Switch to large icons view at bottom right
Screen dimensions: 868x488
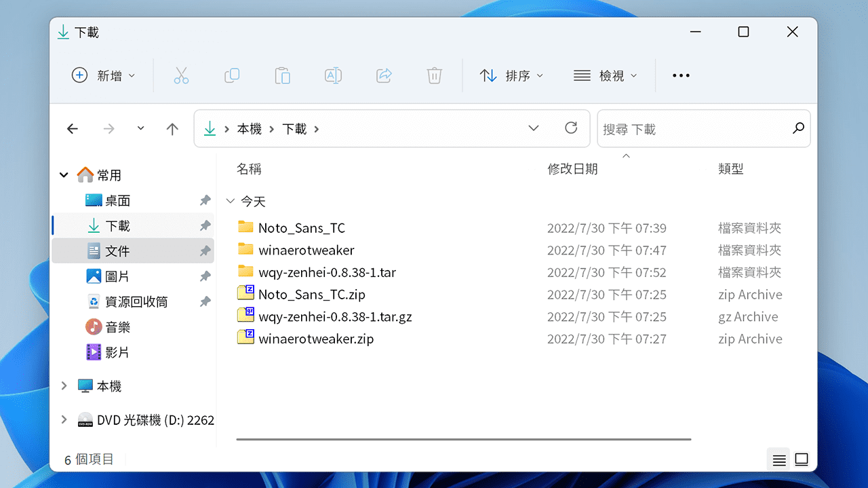pyautogui.click(x=802, y=459)
